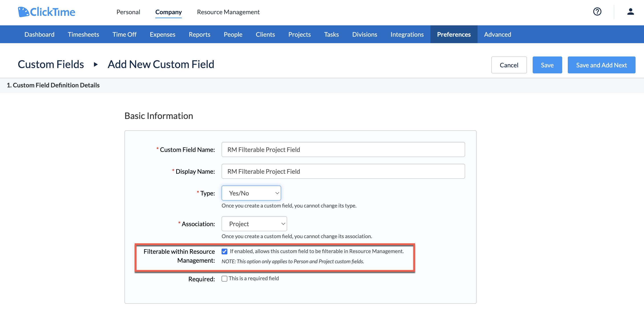Viewport: 644px width, 310px height.
Task: Open the help question mark icon
Action: click(597, 12)
